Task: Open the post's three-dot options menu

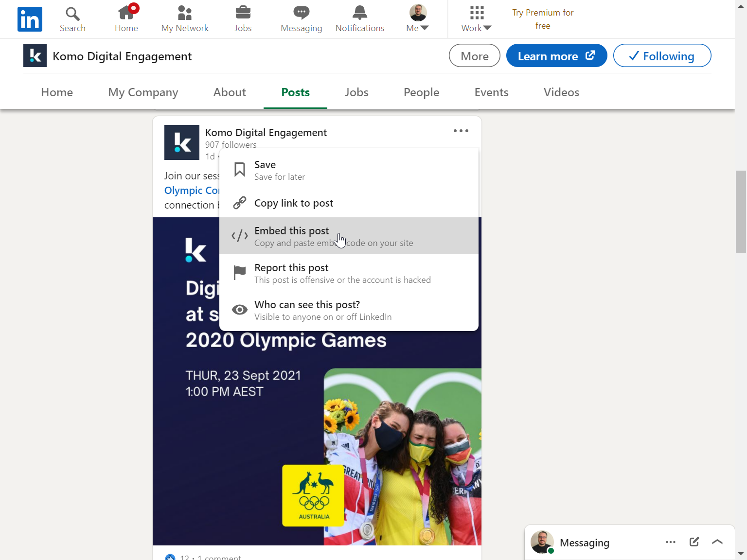Action: point(461,131)
